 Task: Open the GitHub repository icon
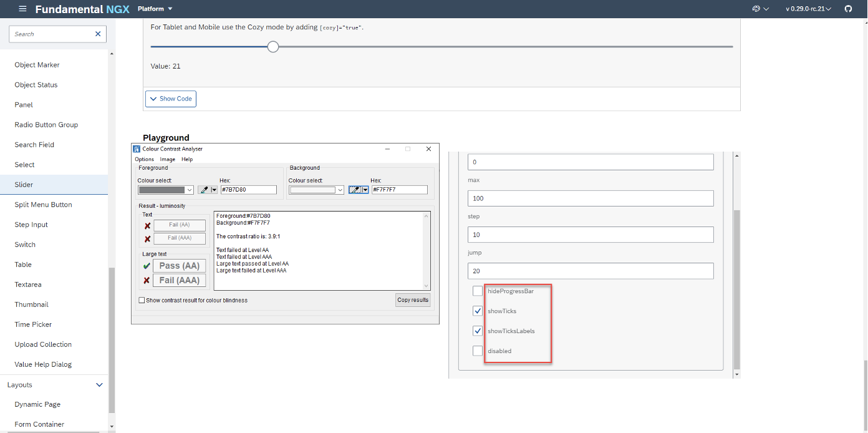[x=848, y=9]
